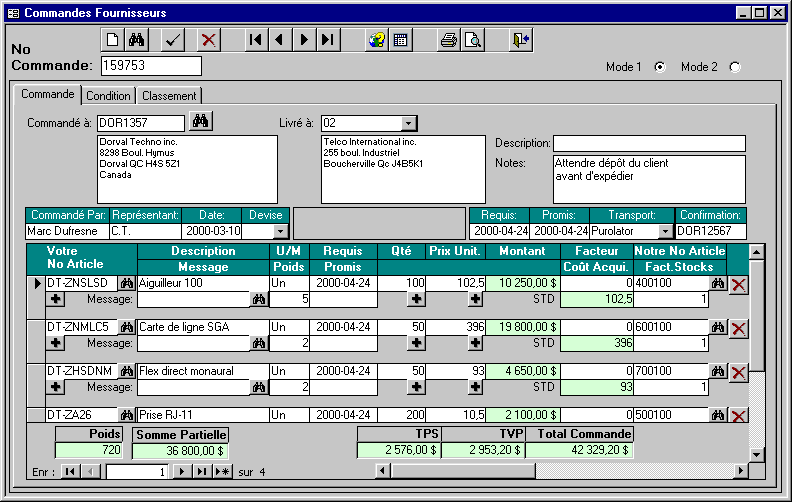Open the help globe question icon

tap(376, 39)
